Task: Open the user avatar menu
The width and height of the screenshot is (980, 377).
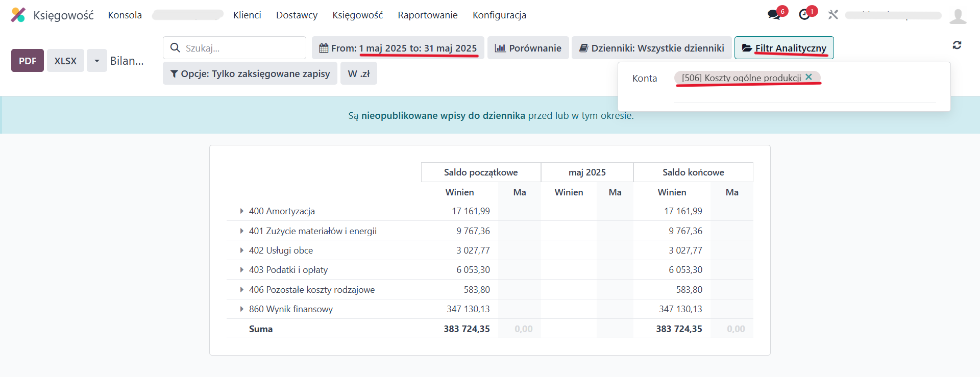Action: tap(958, 15)
